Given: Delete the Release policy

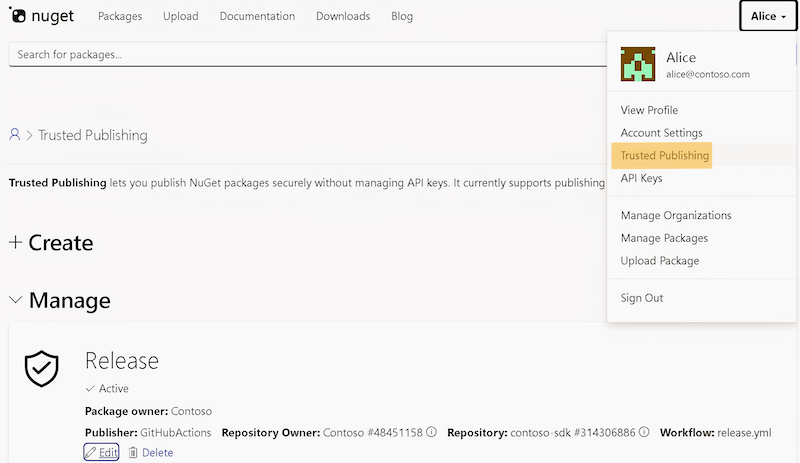Looking at the screenshot, I should point(151,453).
